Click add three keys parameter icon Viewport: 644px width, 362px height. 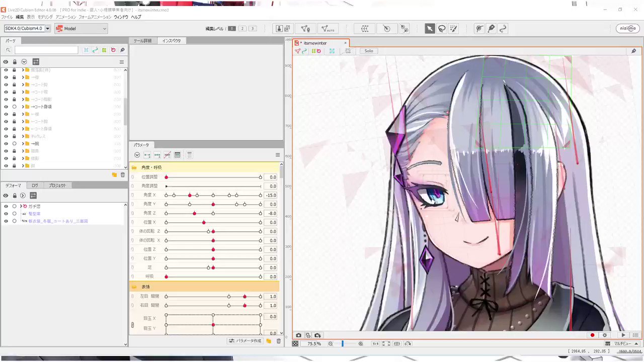click(157, 155)
